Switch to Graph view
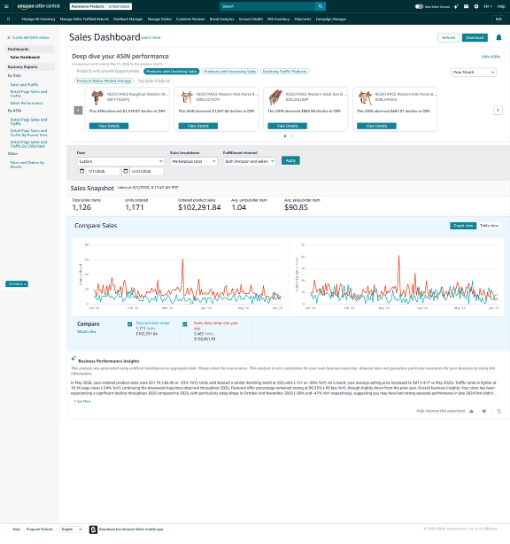 [463, 226]
